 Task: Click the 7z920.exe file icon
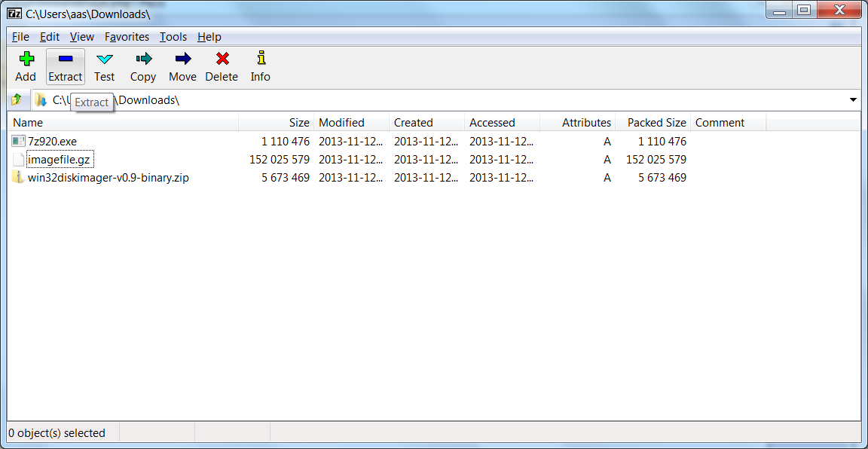tap(18, 141)
